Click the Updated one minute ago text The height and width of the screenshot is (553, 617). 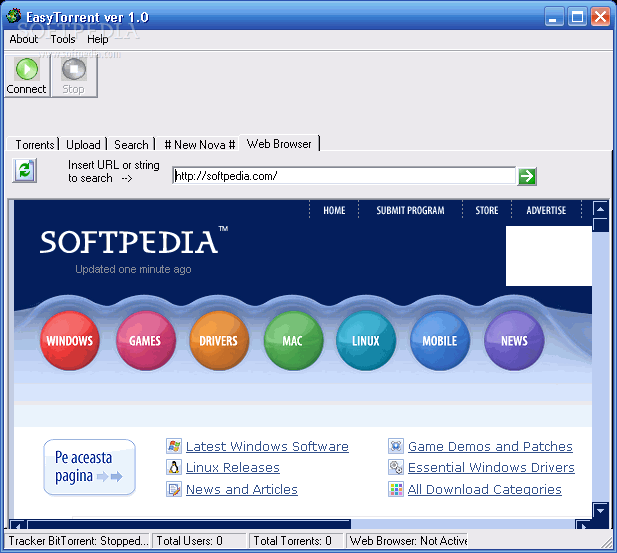click(133, 269)
